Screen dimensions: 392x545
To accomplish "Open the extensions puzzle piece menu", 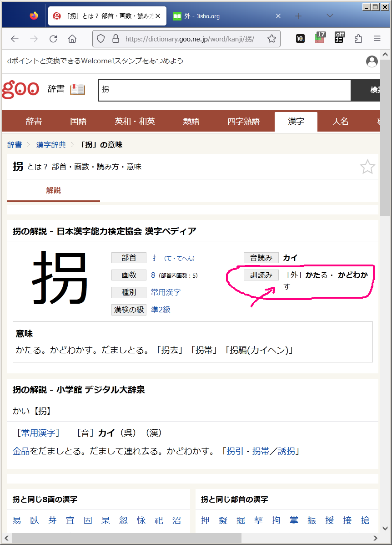I will [x=358, y=39].
